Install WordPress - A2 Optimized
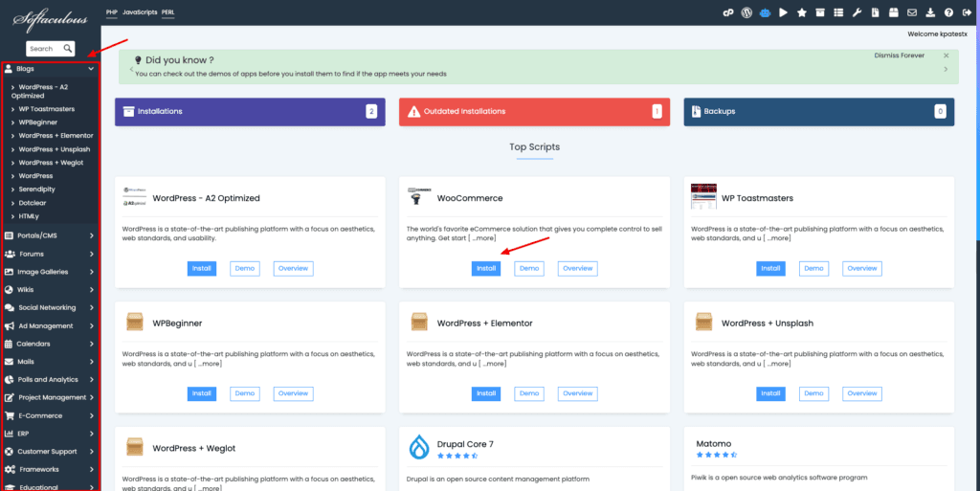980x491 pixels. tap(201, 269)
